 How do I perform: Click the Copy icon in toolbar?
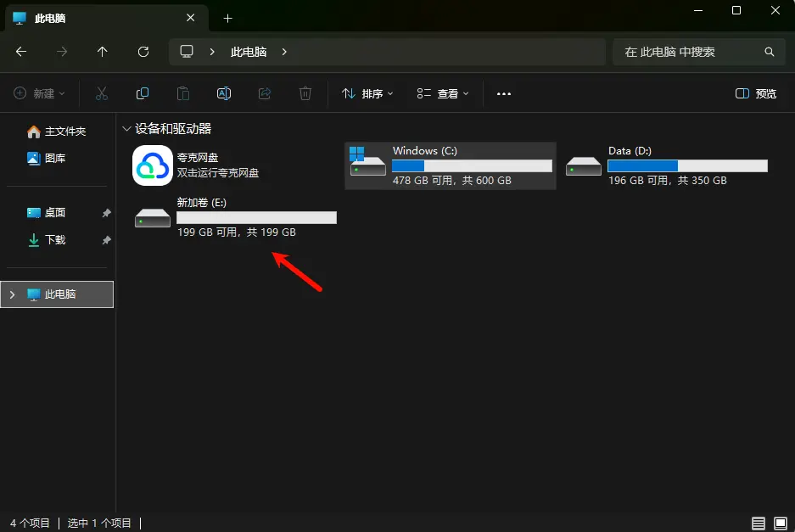[x=143, y=93]
